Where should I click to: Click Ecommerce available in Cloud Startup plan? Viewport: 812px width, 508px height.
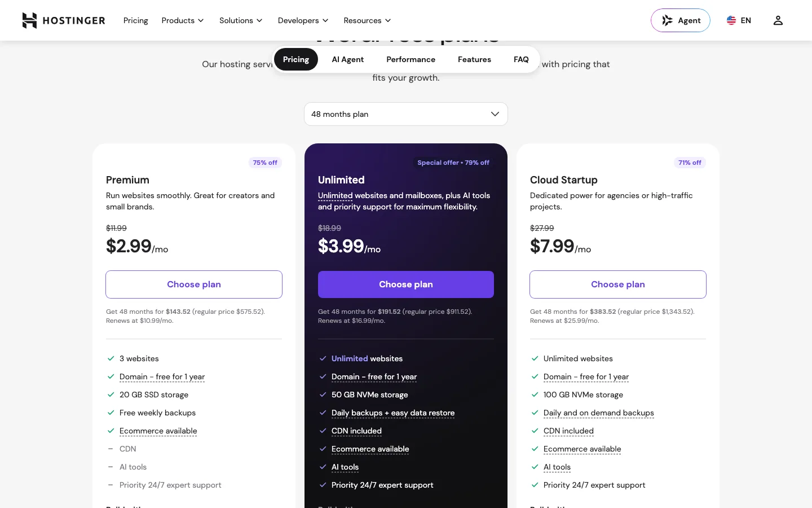click(582, 449)
